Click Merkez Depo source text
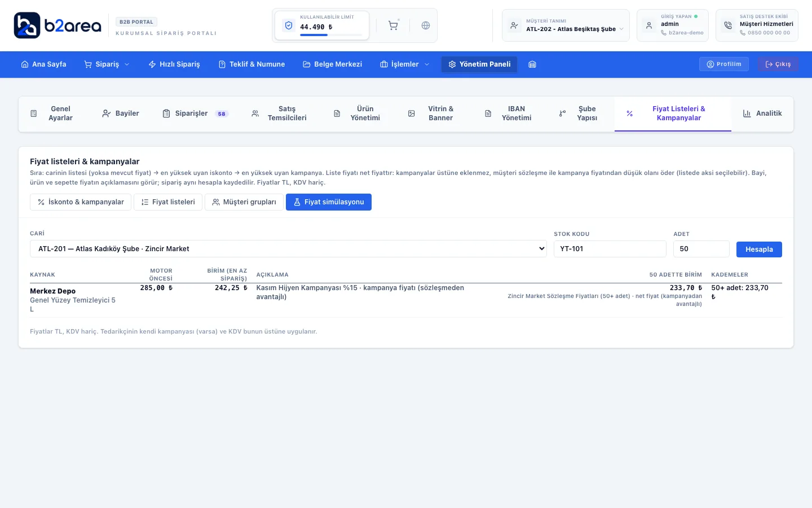The image size is (812, 508). click(52, 291)
